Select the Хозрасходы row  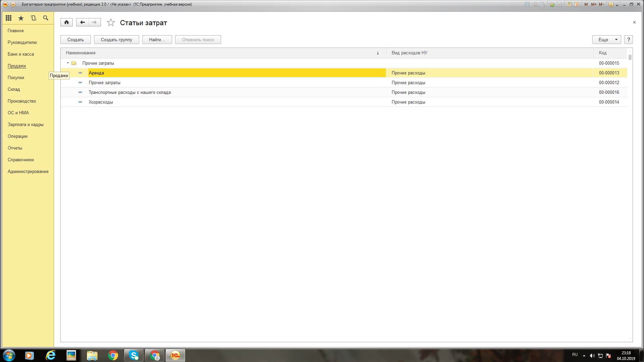click(x=101, y=102)
